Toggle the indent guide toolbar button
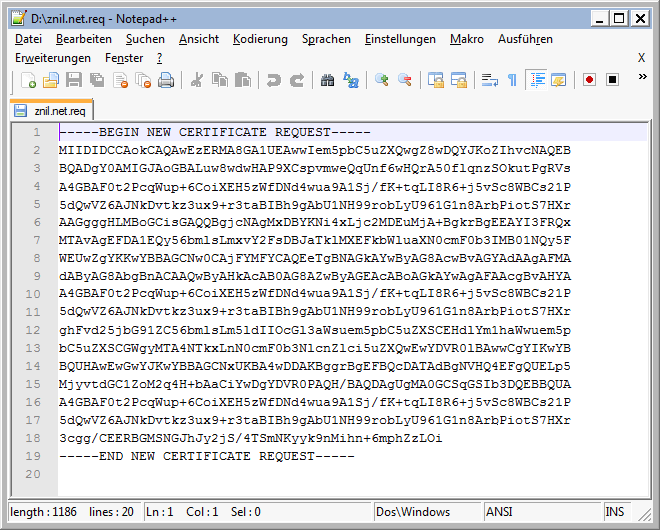This screenshot has height=530, width=660. (537, 80)
